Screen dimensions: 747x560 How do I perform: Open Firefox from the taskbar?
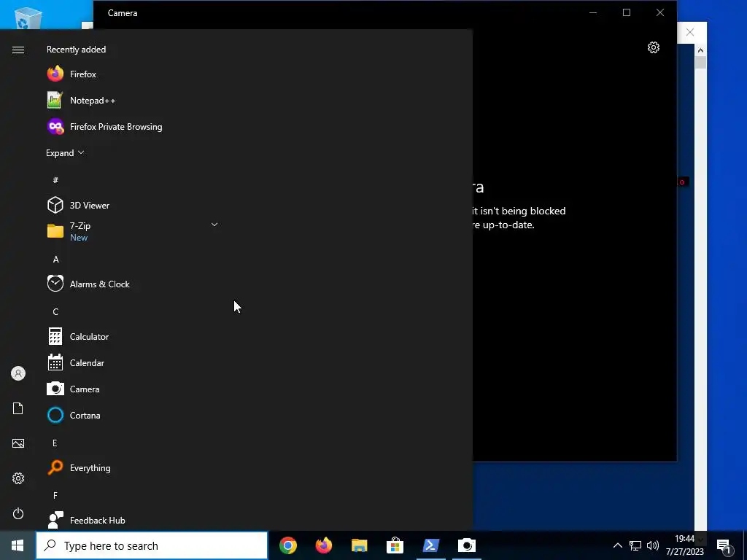324,545
